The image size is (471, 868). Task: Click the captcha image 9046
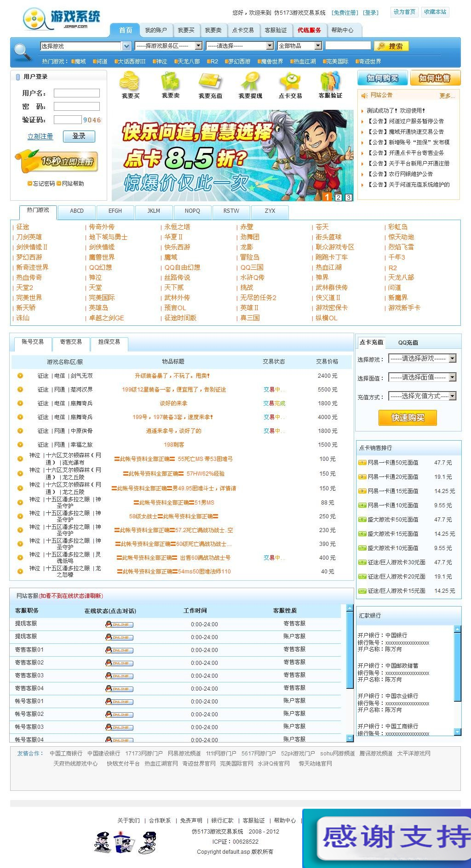92,120
